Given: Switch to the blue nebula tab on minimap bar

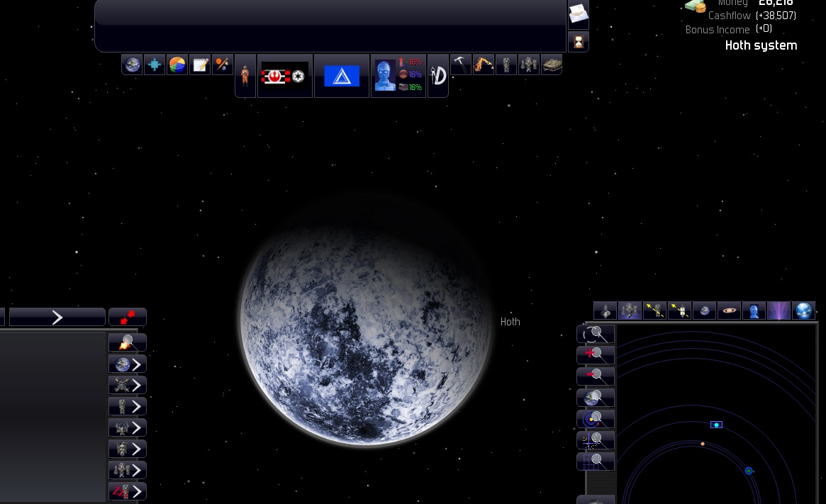Looking at the screenshot, I should 779,310.
